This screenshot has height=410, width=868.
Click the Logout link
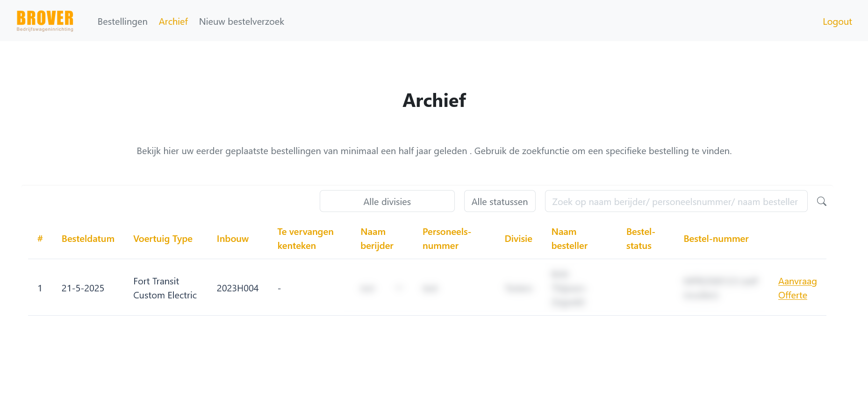pos(837,21)
